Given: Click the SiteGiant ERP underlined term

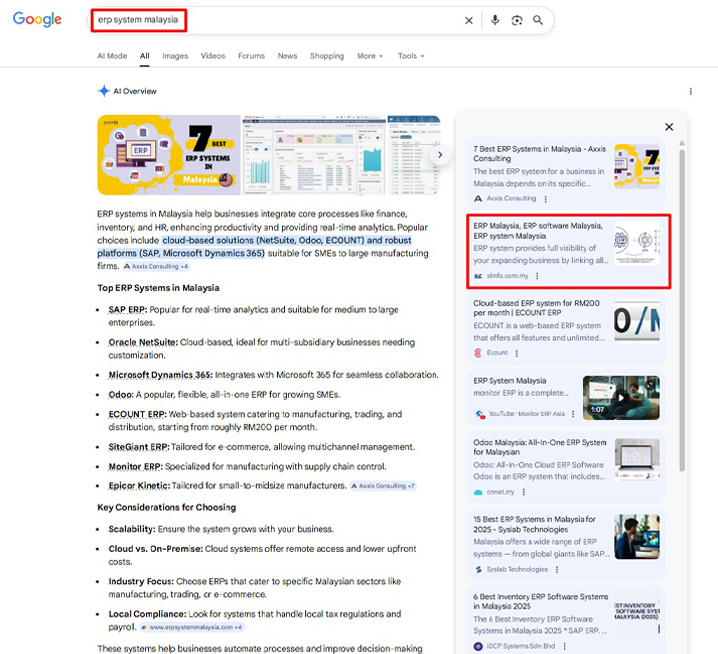Looking at the screenshot, I should (138, 447).
